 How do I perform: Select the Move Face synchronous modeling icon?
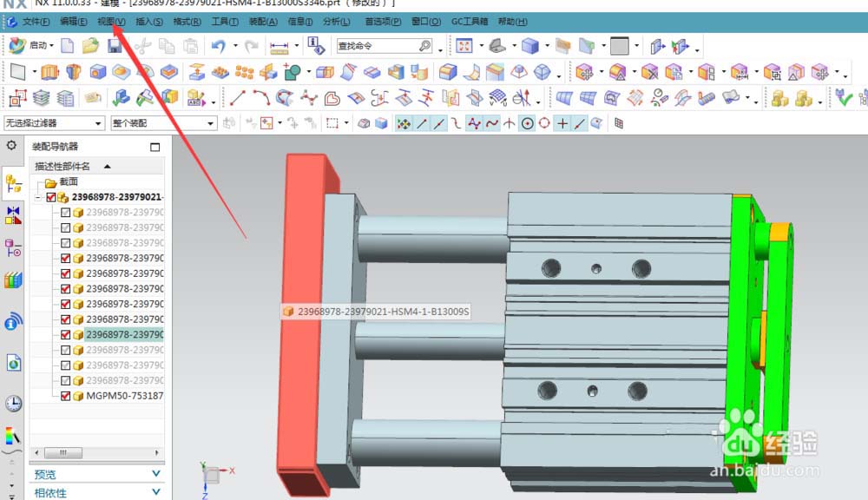coord(584,72)
